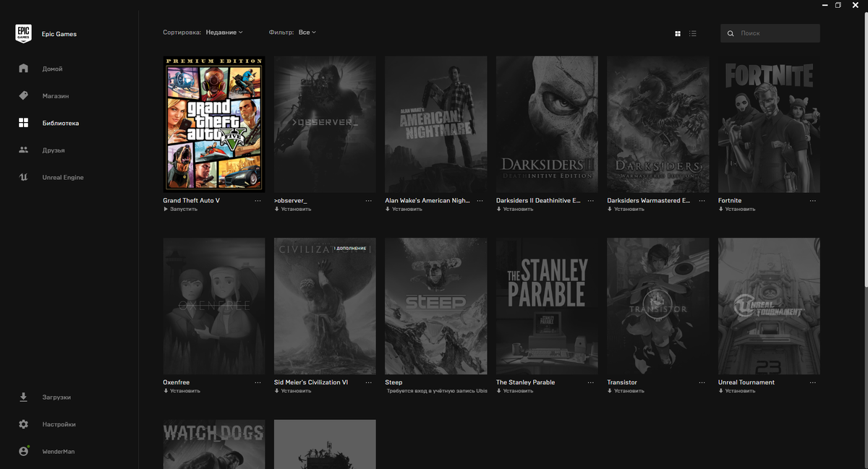Switch to list view layout icon
Viewport: 868px width, 469px height.
pos(693,33)
